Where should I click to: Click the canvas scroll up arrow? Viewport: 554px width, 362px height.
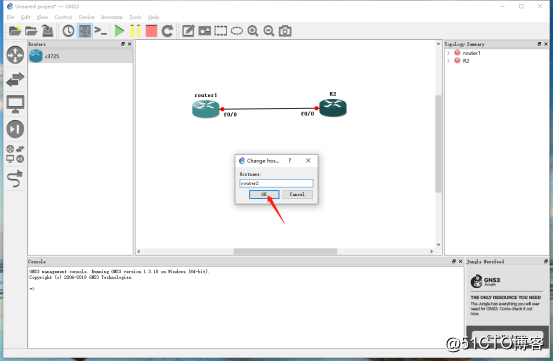click(x=438, y=44)
